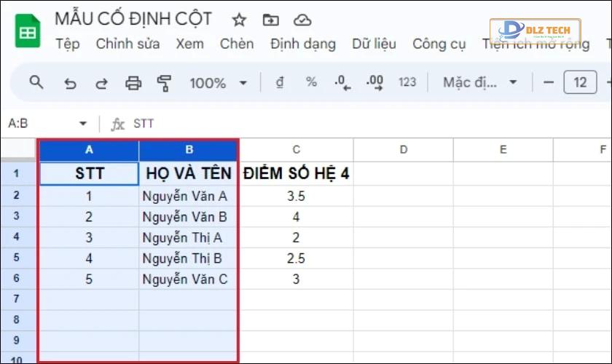The width and height of the screenshot is (612, 364).
Task: Open the Công cụ menu
Action: click(x=439, y=44)
